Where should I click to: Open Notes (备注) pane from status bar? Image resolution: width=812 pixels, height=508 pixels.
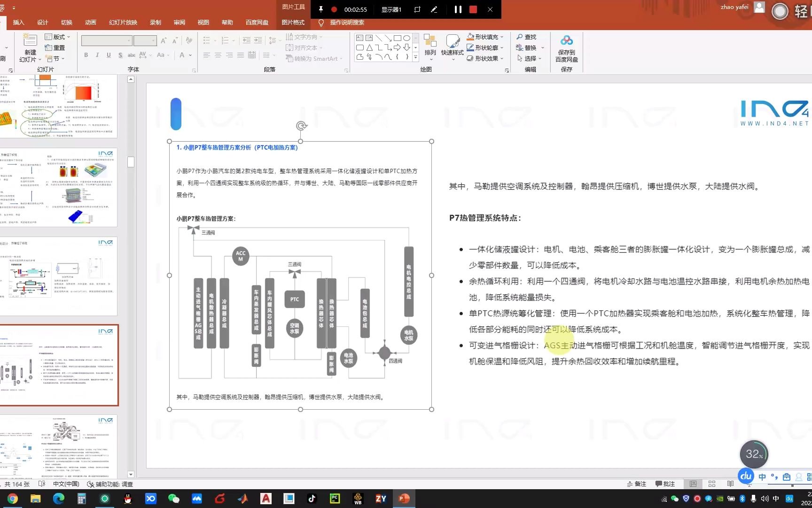636,484
